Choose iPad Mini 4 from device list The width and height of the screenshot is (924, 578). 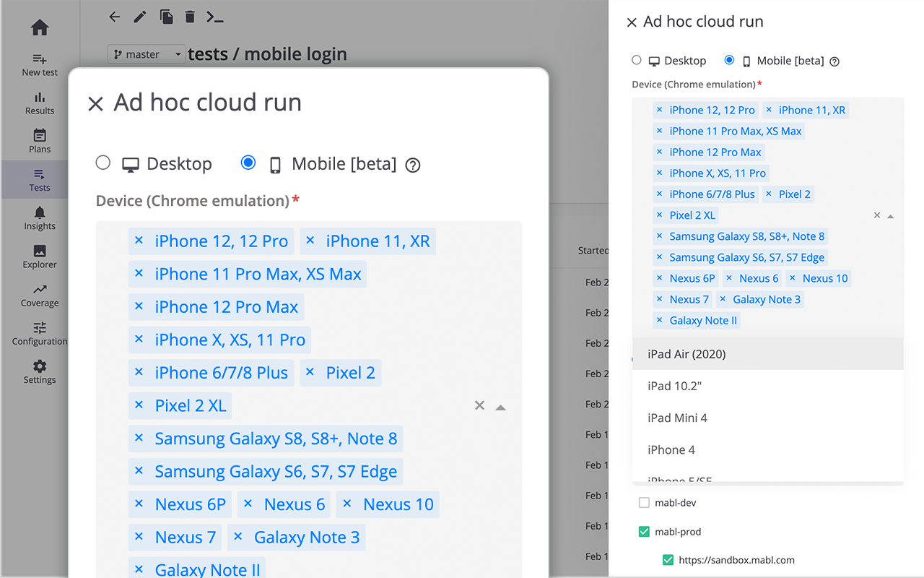point(767,418)
